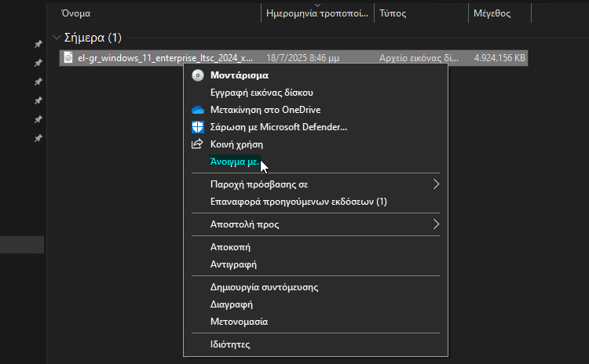The width and height of the screenshot is (589, 364).
Task: Select Δημιουργία συντόμευσης
Action: (264, 287)
